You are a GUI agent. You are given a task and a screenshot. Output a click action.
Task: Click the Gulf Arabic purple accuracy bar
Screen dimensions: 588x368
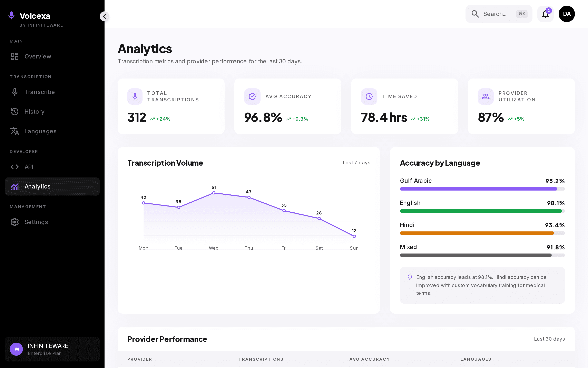pos(478,189)
